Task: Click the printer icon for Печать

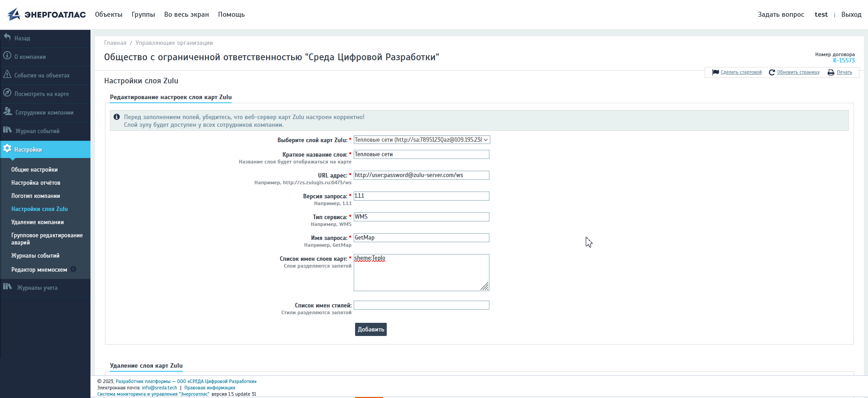Action: pos(831,72)
